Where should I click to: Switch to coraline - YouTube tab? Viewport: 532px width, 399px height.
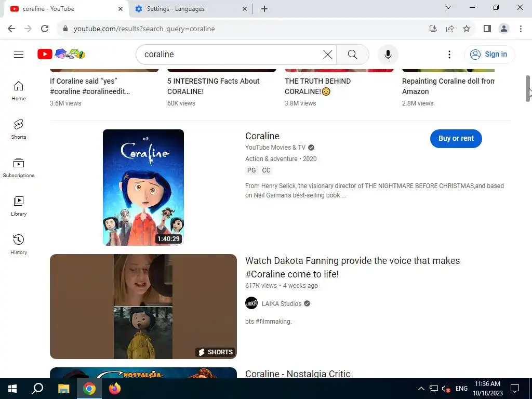tap(66, 9)
